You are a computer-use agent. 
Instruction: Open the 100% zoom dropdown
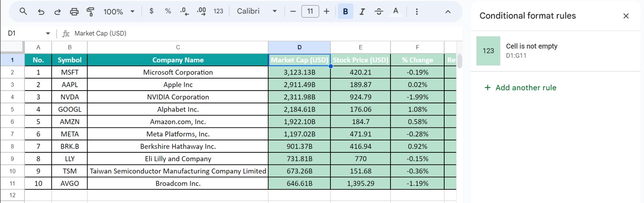pos(119,12)
